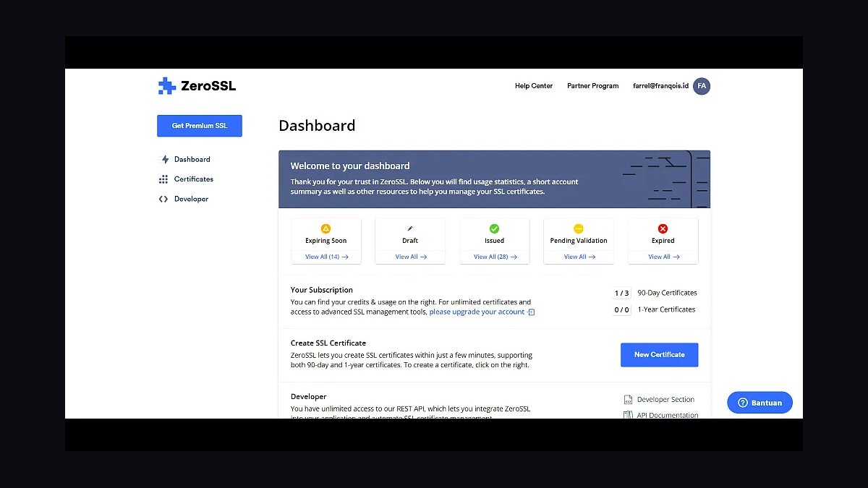The height and width of the screenshot is (488, 868).
Task: Click the New Certificate button
Action: tap(659, 355)
